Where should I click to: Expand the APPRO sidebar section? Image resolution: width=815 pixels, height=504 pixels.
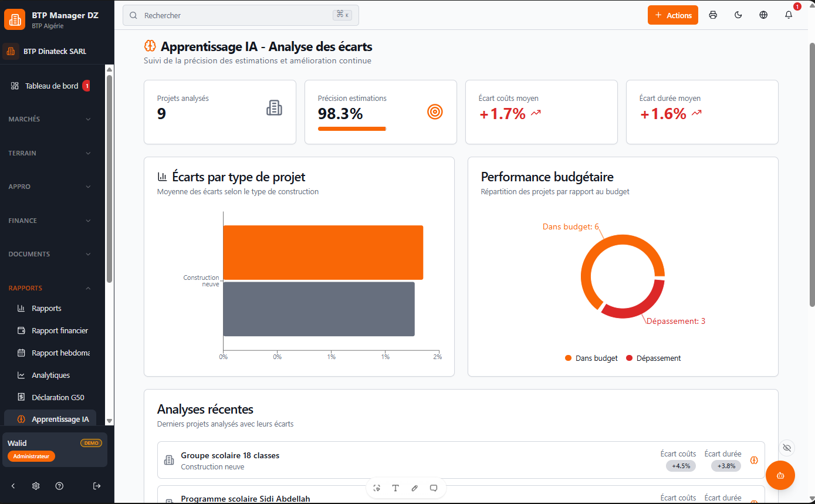coord(50,187)
